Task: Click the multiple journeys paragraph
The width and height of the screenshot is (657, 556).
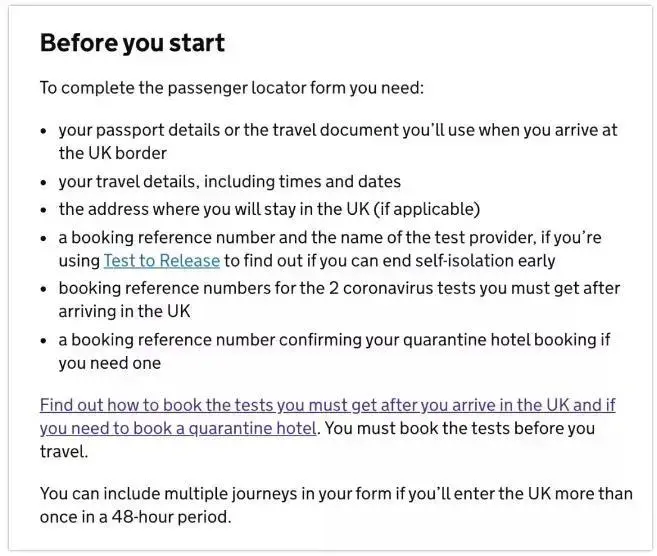Action: (335, 493)
